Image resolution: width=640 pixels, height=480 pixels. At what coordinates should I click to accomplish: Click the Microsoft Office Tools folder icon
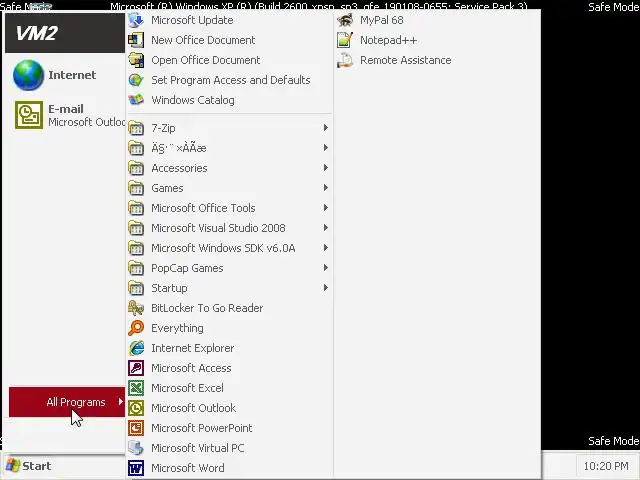pos(136,208)
